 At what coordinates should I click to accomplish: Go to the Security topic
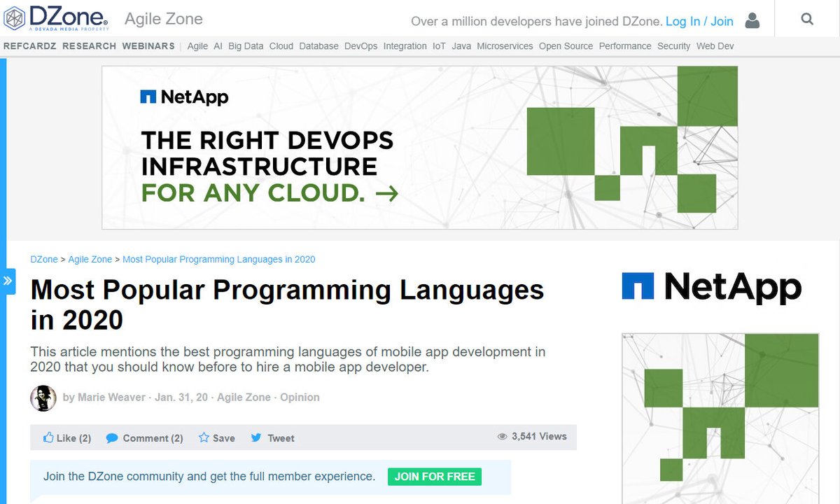coord(673,46)
